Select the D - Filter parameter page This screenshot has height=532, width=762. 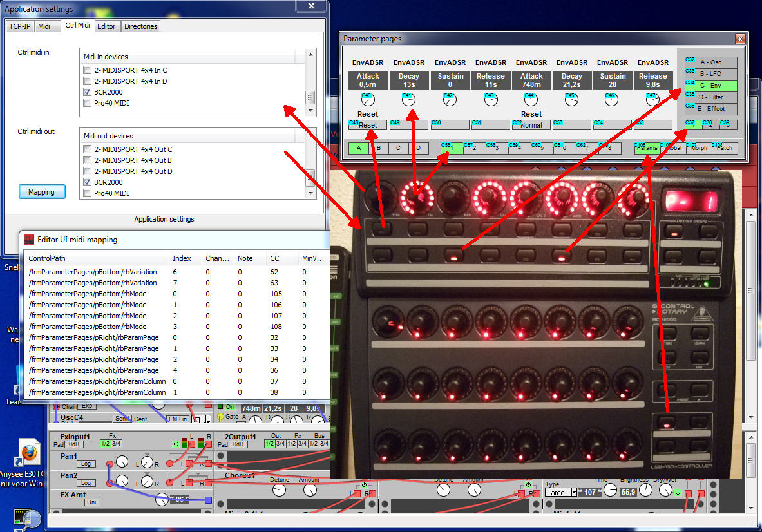point(710,97)
